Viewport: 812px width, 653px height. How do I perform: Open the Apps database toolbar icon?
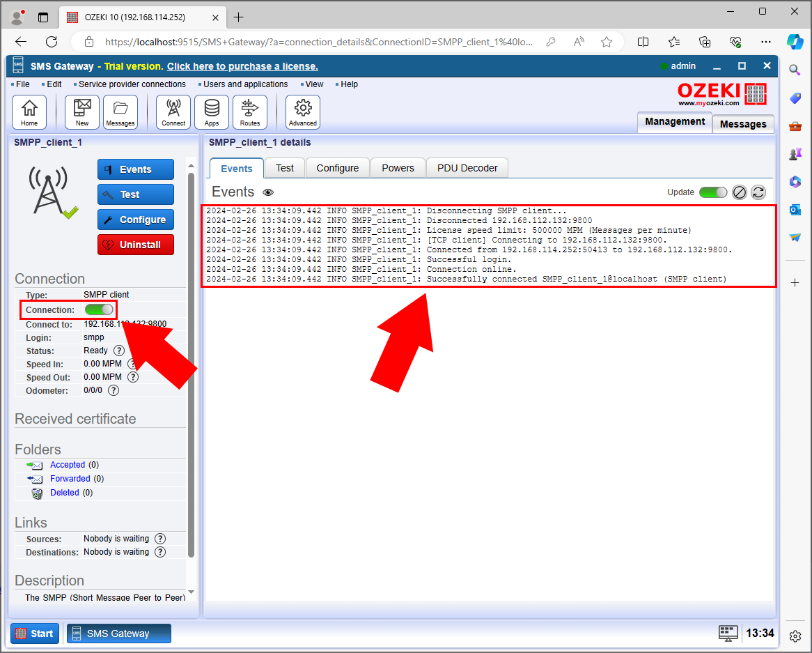coord(211,112)
